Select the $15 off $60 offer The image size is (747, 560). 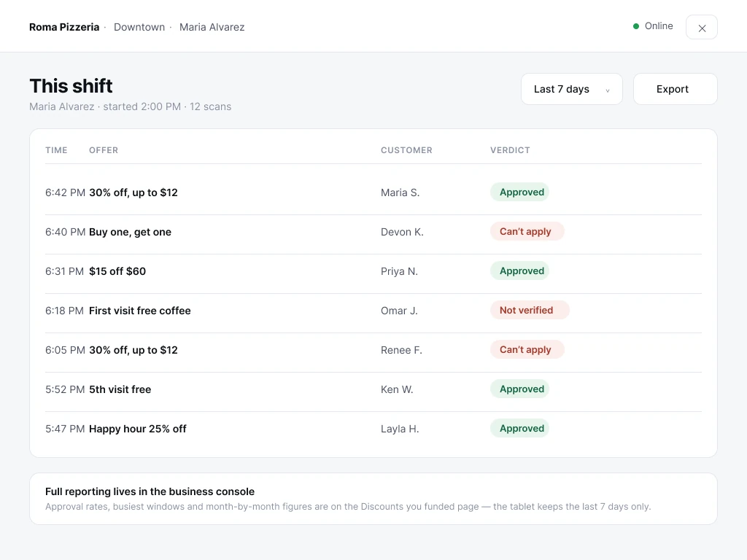pyautogui.click(x=117, y=271)
